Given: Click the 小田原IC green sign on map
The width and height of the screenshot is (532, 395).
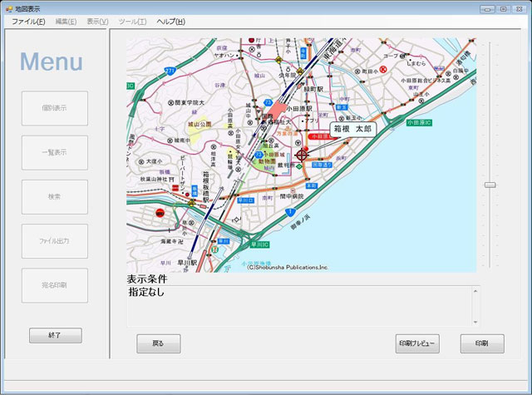Looking at the screenshot, I should click(419, 122).
